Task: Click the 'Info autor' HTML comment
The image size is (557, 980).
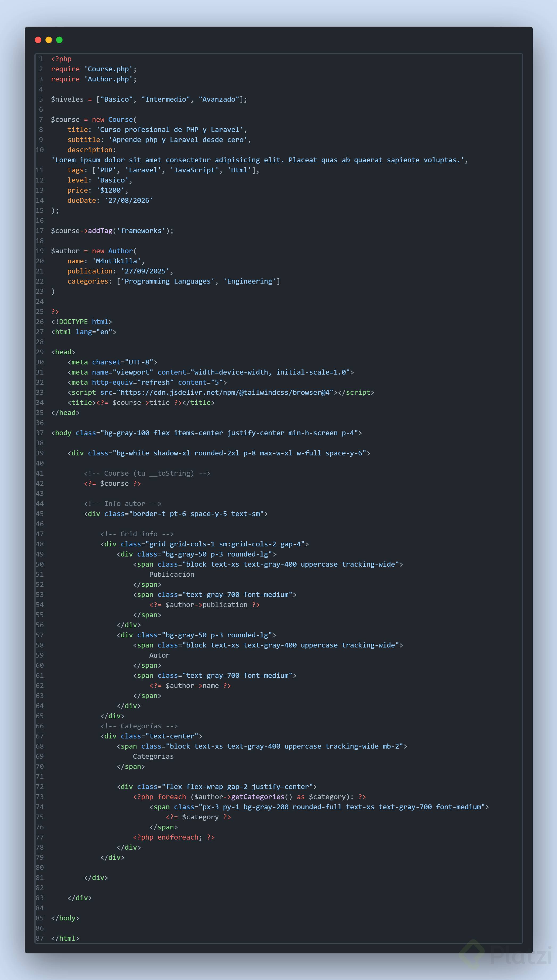Action: [122, 504]
